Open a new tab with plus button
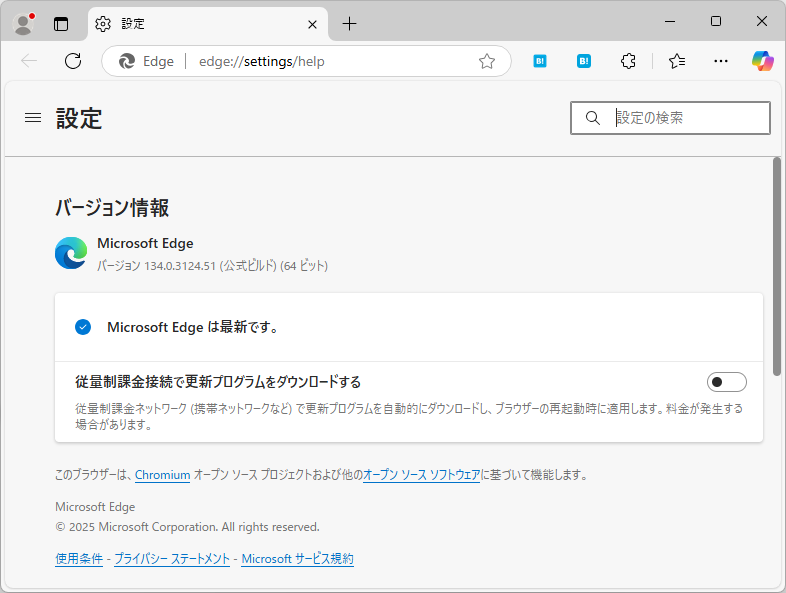The height and width of the screenshot is (593, 786). (x=349, y=24)
